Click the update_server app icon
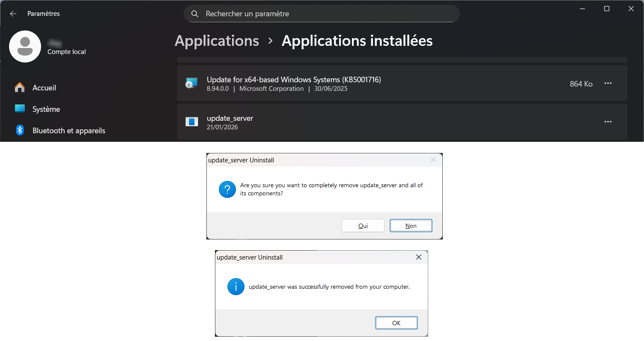The image size is (644, 341). click(x=191, y=122)
